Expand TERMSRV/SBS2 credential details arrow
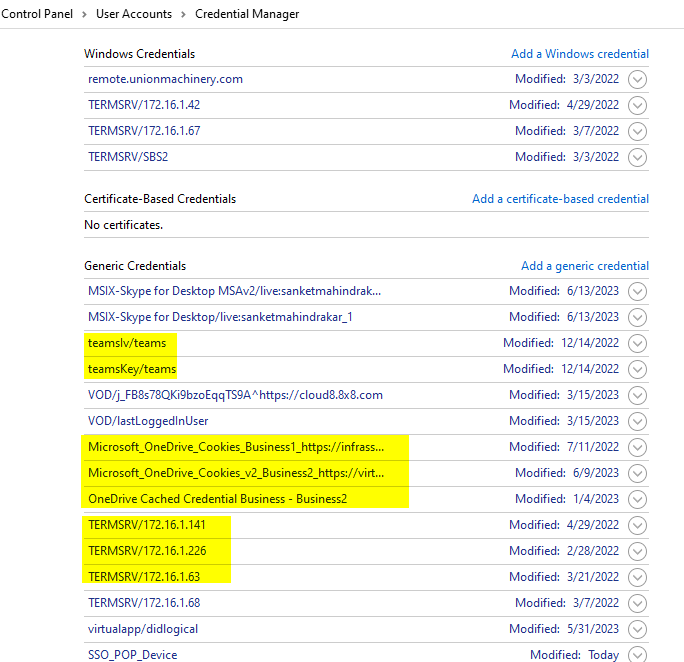The height and width of the screenshot is (662, 684). coord(637,157)
